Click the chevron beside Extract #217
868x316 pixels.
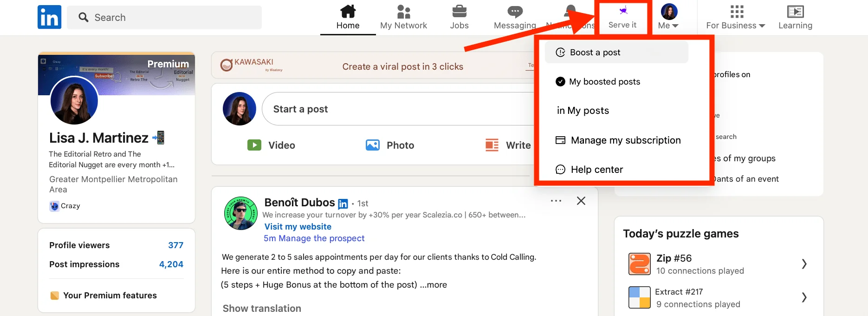pos(804,297)
